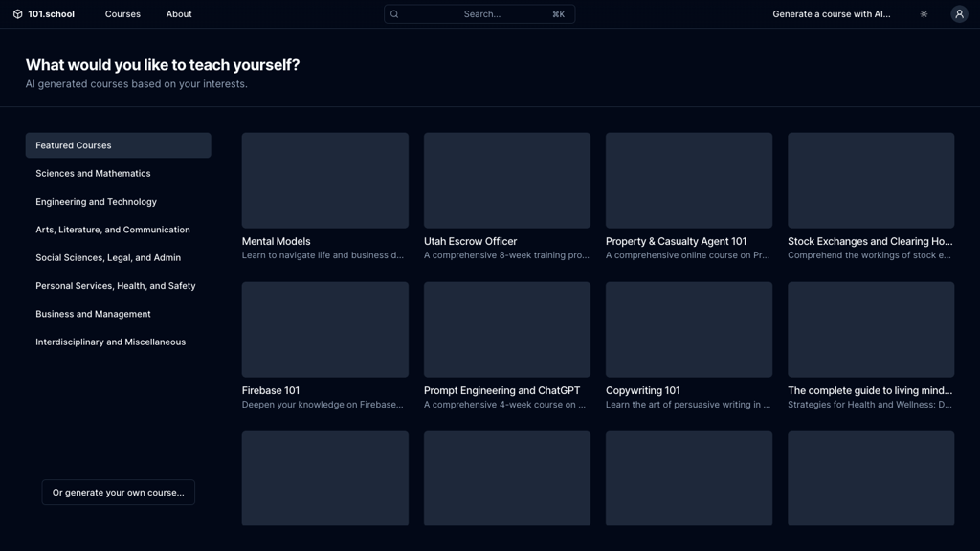Toggle the light/dark theme sun icon

point(924,14)
